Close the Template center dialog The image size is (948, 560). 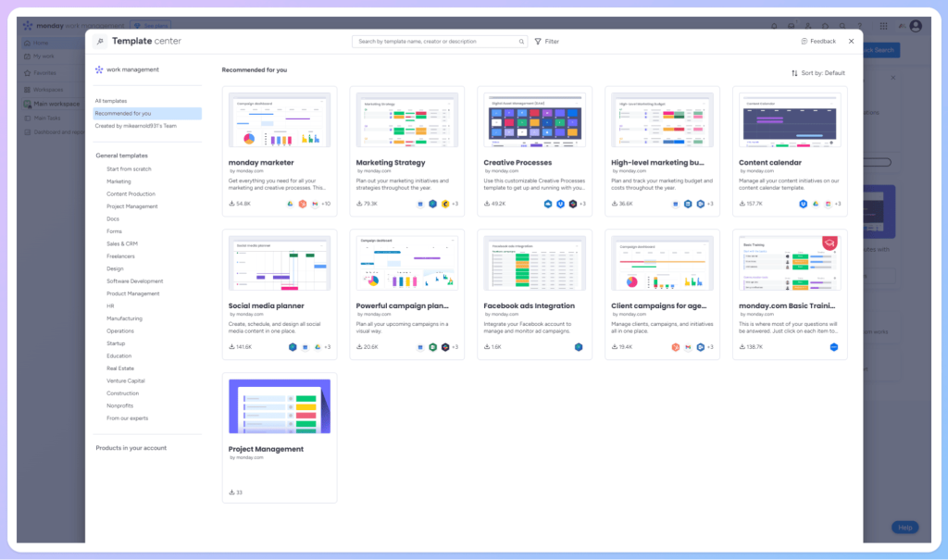tap(852, 41)
